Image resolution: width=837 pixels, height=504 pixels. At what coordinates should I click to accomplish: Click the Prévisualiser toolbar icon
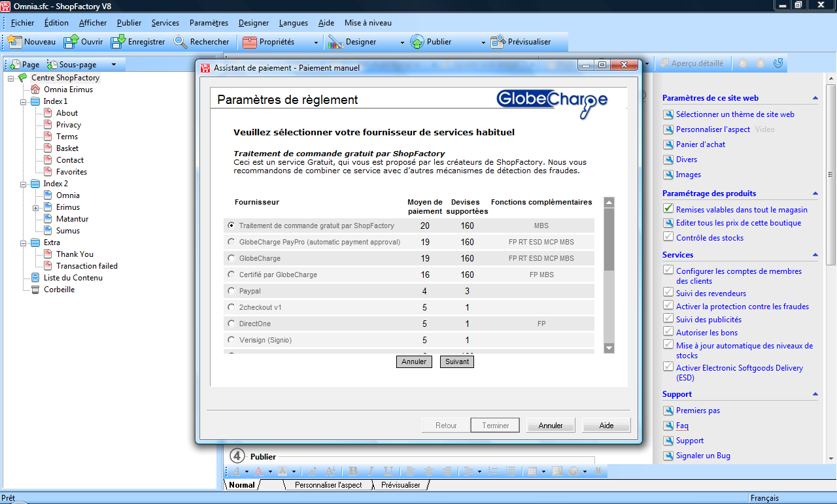point(498,42)
